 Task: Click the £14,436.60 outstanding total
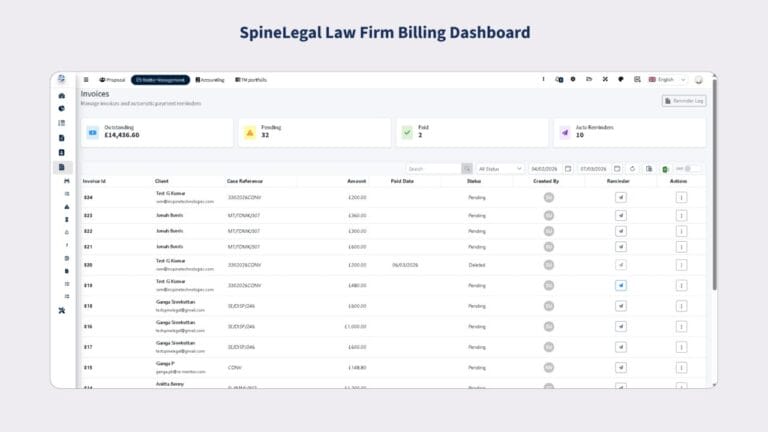click(x=121, y=135)
